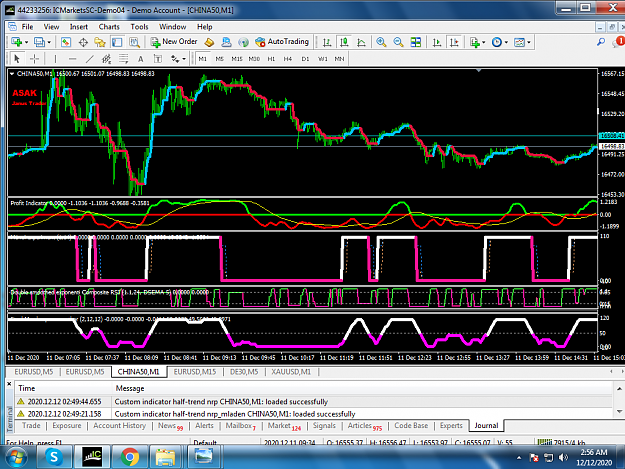Open the chat notification bubble
The width and height of the screenshot is (625, 469).
[619, 41]
